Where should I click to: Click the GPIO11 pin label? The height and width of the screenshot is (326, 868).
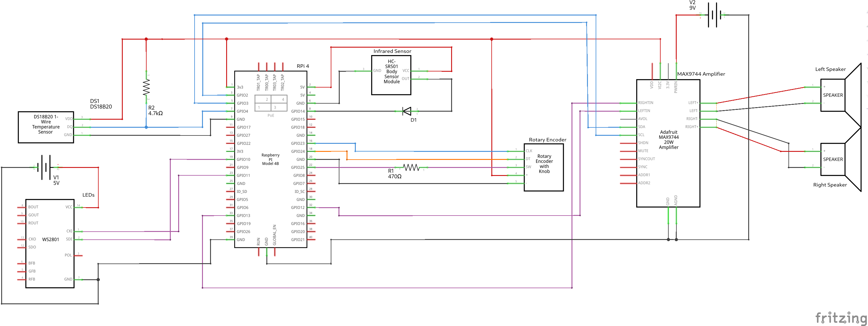point(243,175)
